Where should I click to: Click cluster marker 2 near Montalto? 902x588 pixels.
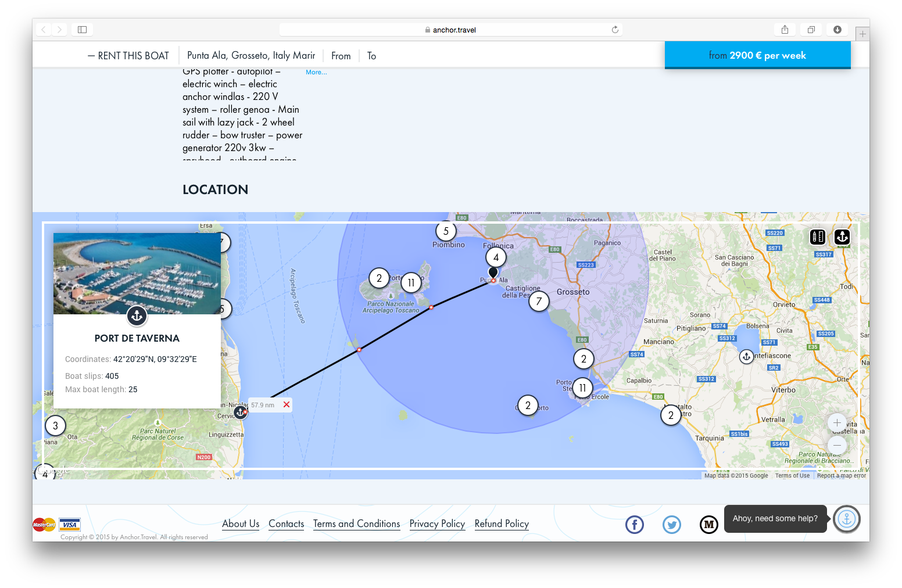(671, 415)
